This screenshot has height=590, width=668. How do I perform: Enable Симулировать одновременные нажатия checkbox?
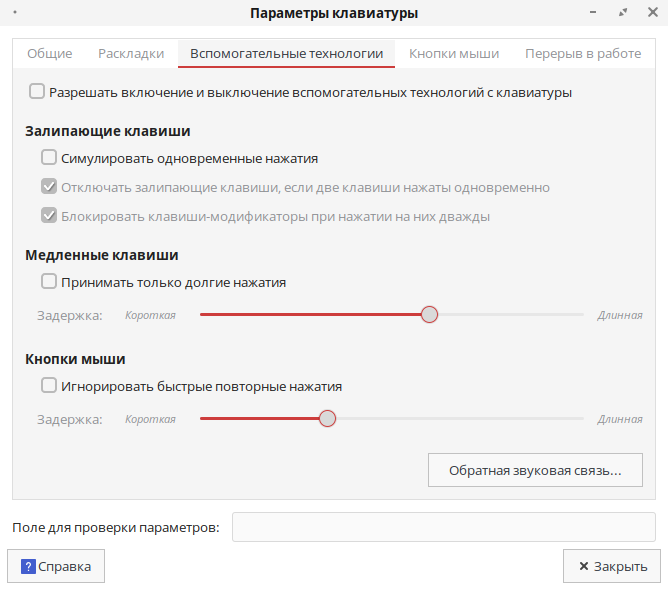pos(49,157)
